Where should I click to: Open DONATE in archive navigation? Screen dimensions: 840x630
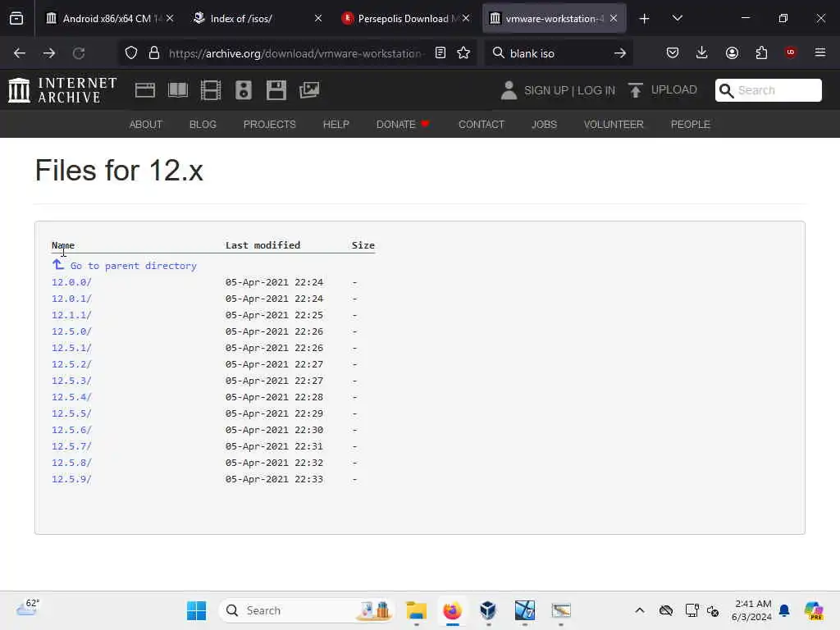(x=403, y=125)
